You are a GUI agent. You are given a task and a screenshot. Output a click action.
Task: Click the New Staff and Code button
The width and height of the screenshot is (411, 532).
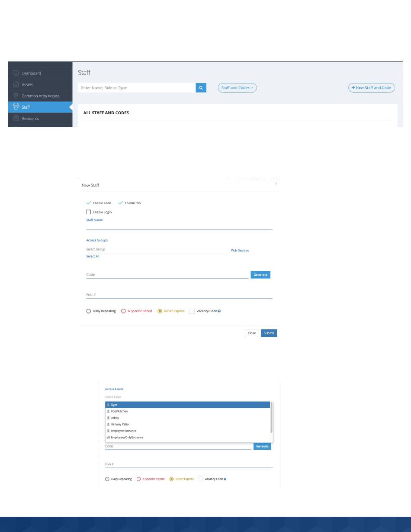pos(371,88)
